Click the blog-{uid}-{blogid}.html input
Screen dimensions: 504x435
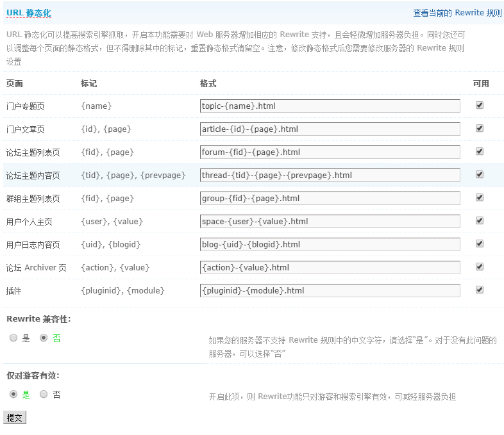(330, 245)
